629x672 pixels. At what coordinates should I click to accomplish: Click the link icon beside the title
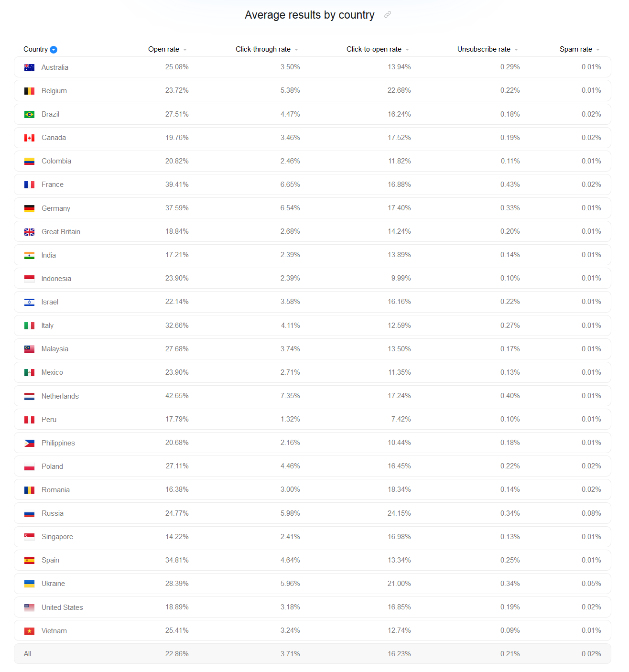pos(388,15)
